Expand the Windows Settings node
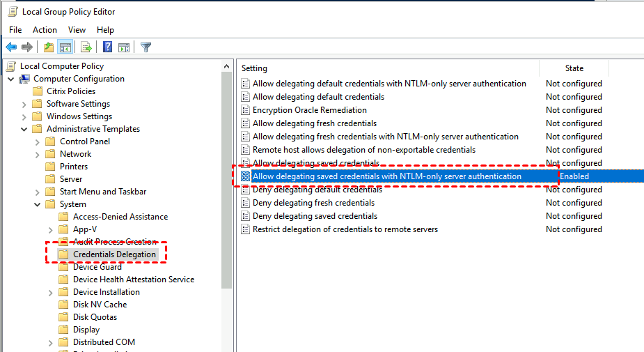The height and width of the screenshot is (352, 644). (x=24, y=117)
